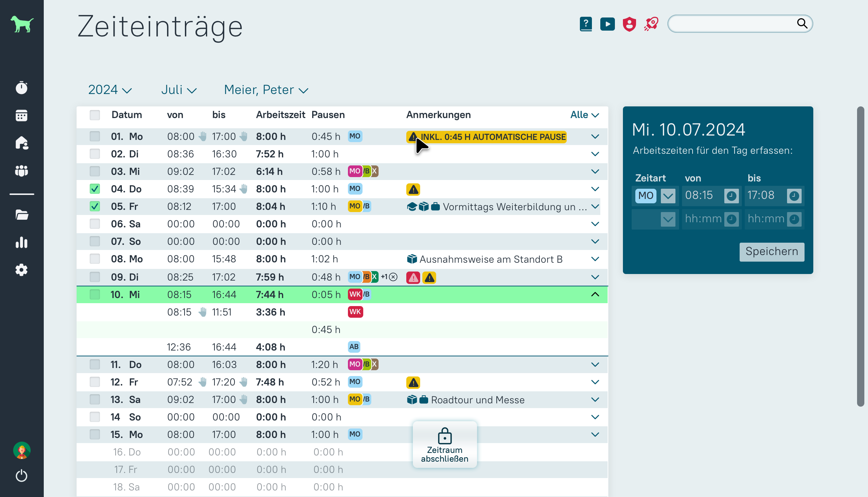
Task: Open the video tutorial play icon
Action: 607,24
